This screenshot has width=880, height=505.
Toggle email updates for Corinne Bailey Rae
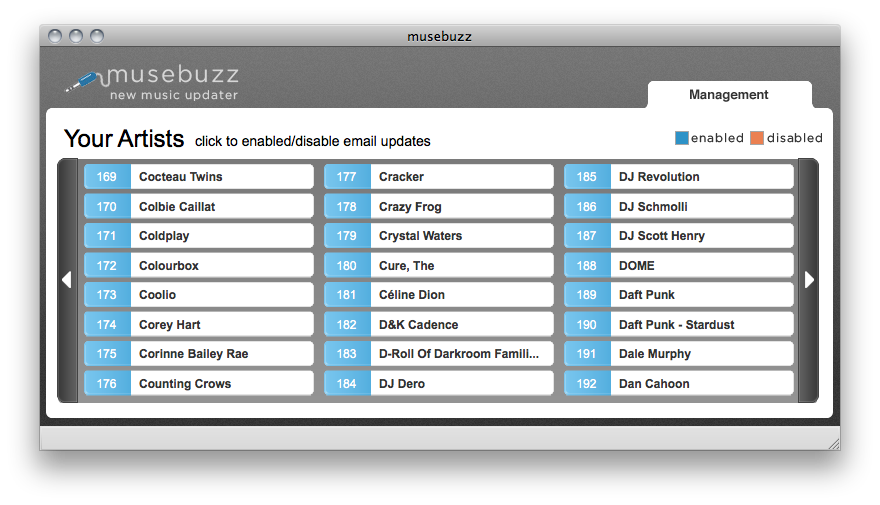pyautogui.click(x=199, y=354)
